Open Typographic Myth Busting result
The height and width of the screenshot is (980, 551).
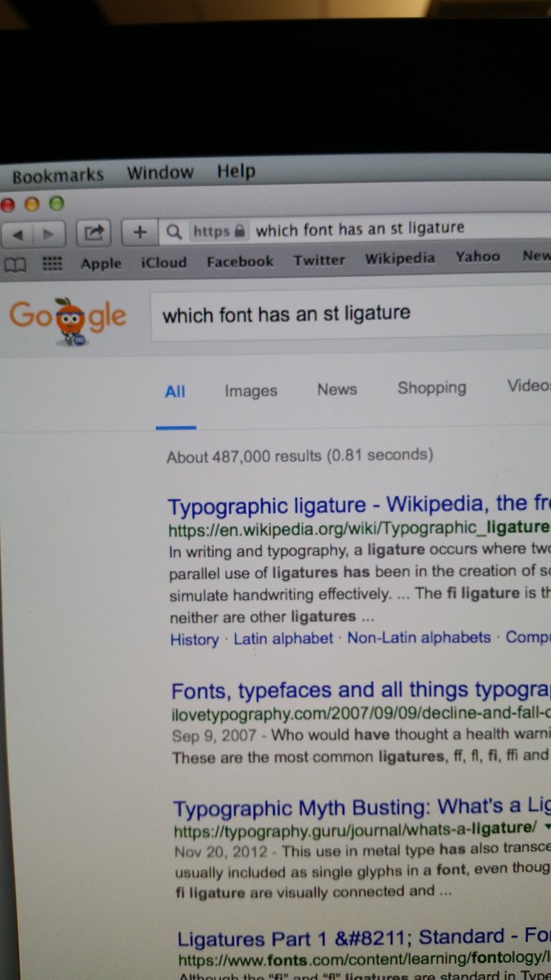point(362,808)
